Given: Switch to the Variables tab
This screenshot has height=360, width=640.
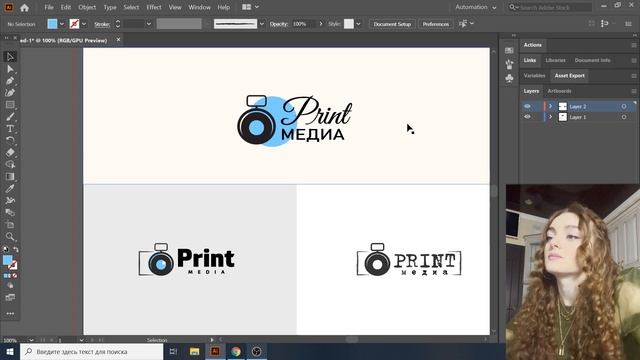Looking at the screenshot, I should [534, 76].
